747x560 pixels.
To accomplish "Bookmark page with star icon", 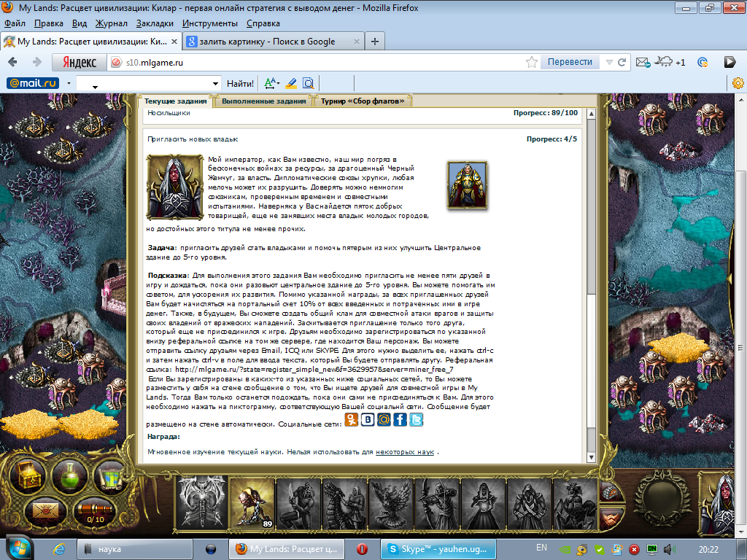I will click(531, 62).
